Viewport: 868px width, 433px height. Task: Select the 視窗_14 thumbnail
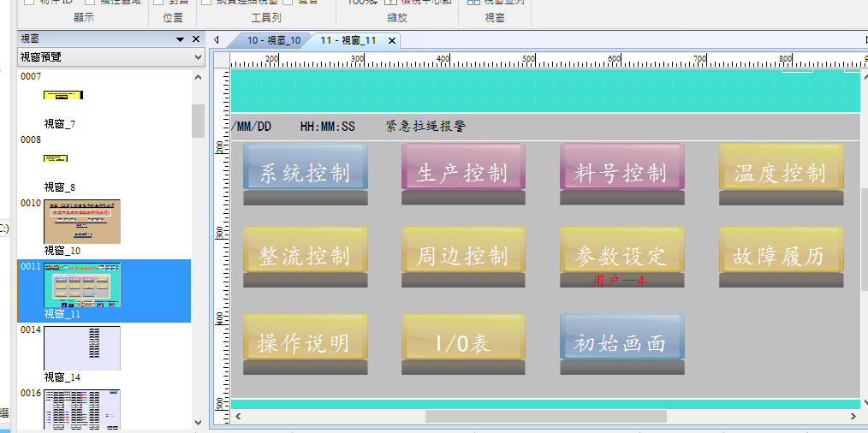pyautogui.click(x=82, y=347)
